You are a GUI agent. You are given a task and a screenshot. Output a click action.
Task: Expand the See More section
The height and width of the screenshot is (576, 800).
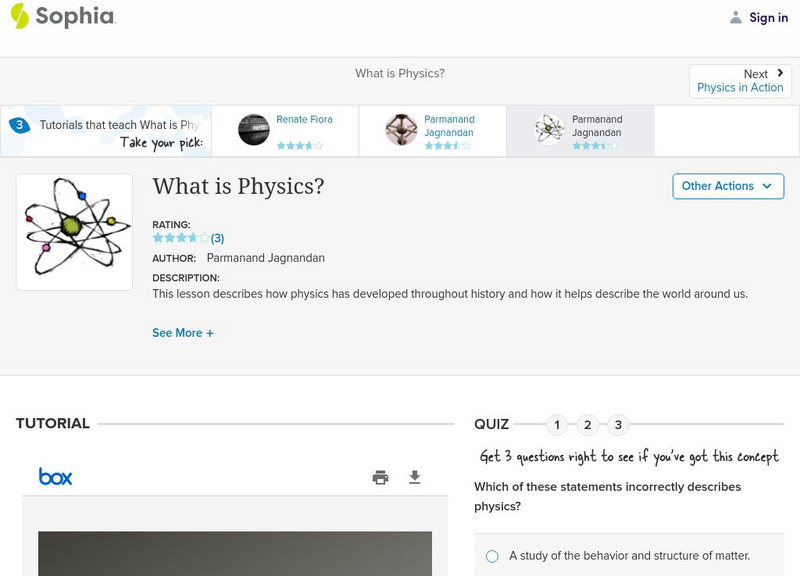point(183,333)
